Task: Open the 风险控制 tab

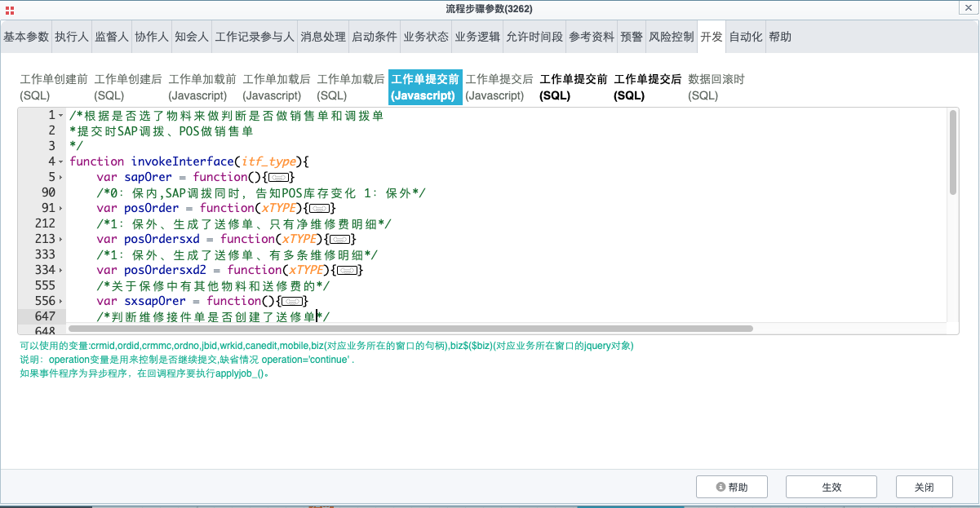Action: click(672, 37)
